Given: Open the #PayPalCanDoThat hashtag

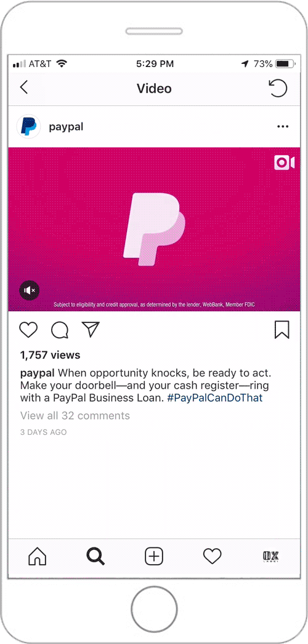Looking at the screenshot, I should (214, 398).
